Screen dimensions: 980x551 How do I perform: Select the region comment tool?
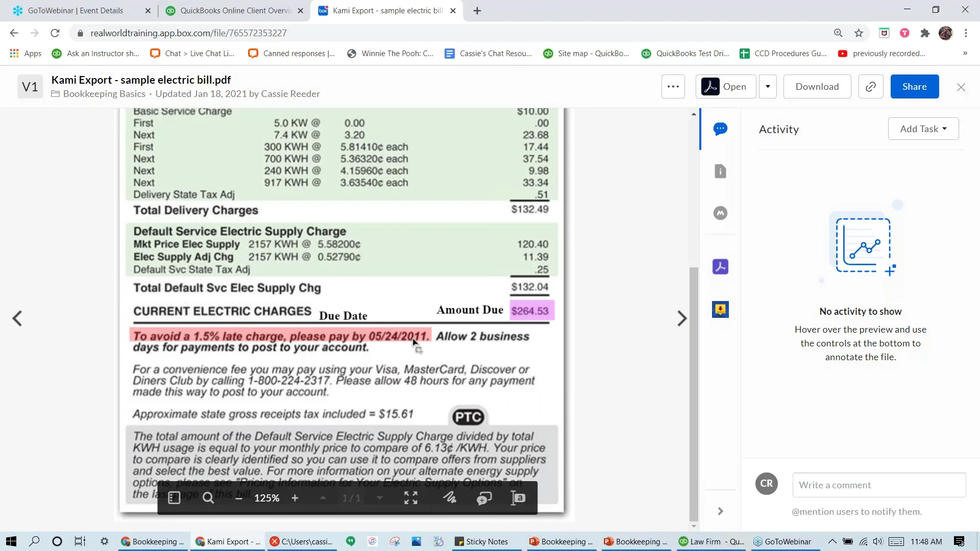coord(484,498)
